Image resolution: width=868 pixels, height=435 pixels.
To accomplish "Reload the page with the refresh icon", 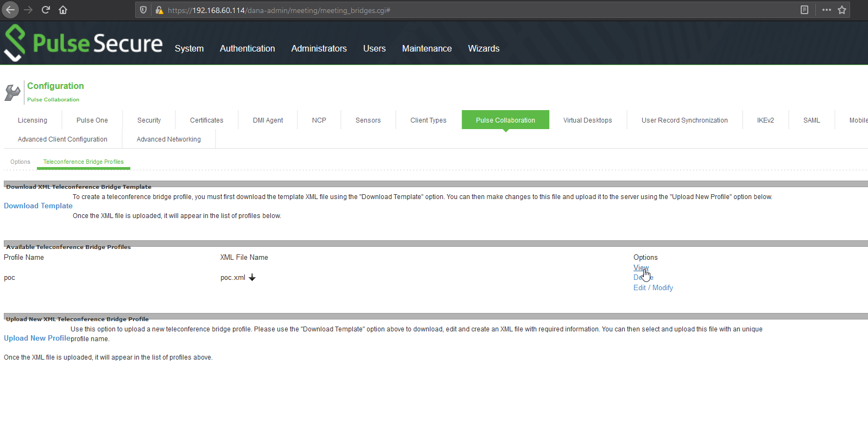I will click(46, 10).
